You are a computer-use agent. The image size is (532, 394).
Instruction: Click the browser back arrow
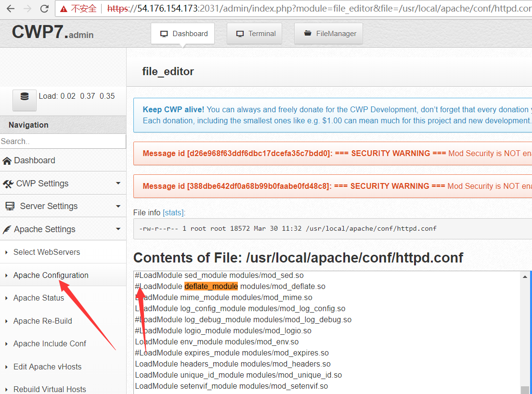click(10, 8)
